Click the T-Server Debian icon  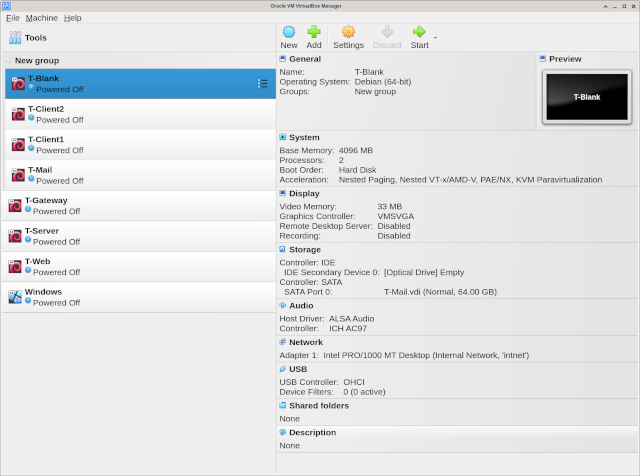15,236
